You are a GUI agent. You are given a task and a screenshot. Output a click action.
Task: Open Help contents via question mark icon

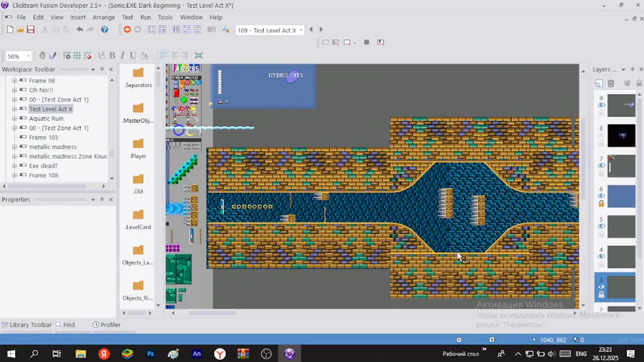click(x=104, y=29)
